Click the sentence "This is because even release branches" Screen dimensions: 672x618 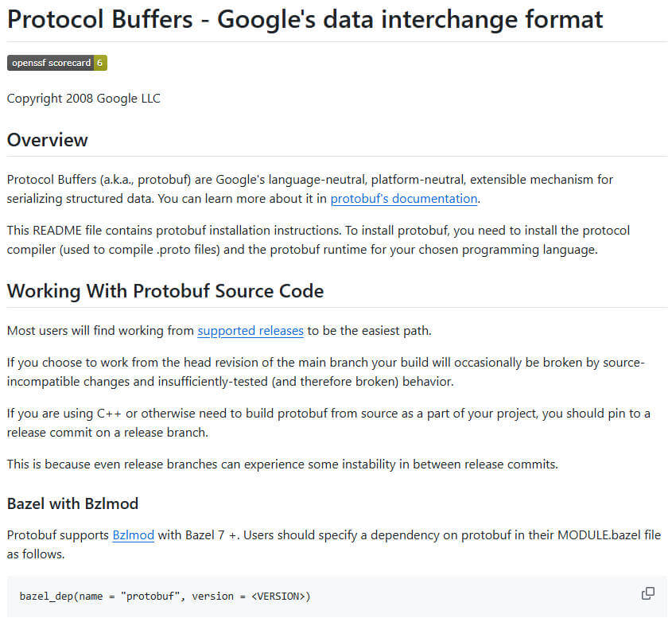282,464
